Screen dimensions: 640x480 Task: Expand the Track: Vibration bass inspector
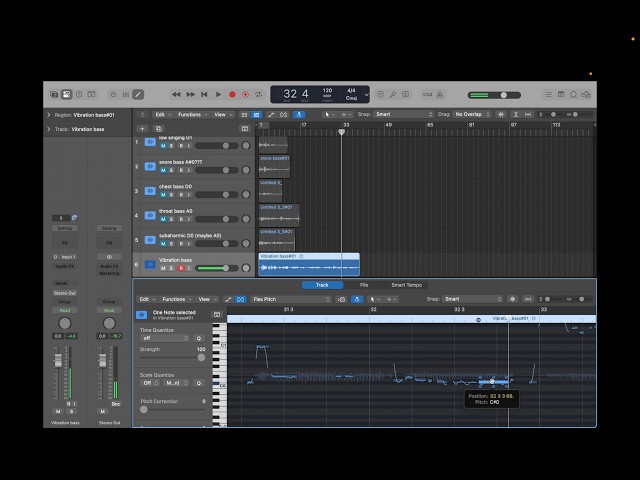click(x=49, y=129)
